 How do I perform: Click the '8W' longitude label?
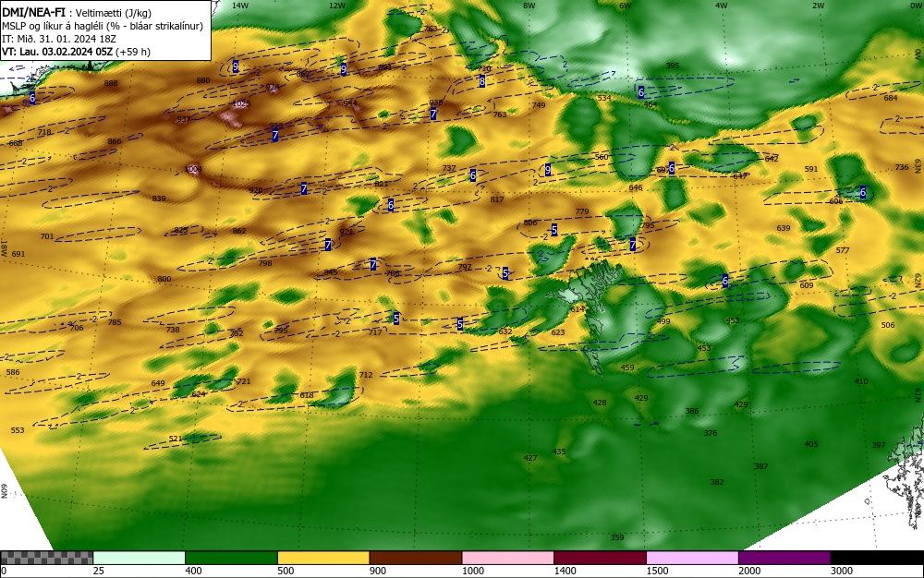[x=529, y=6]
